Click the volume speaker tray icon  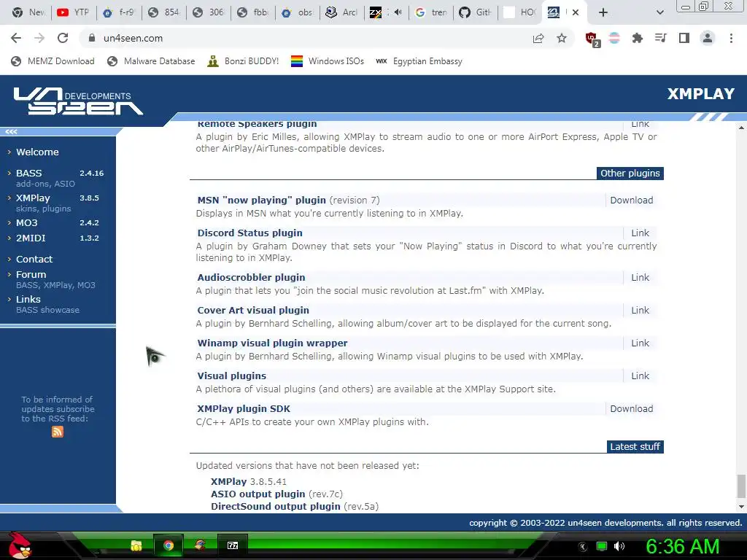click(619, 546)
